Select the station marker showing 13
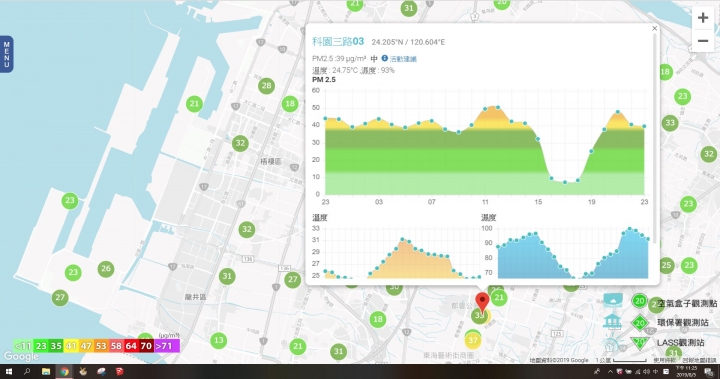 pos(219,340)
